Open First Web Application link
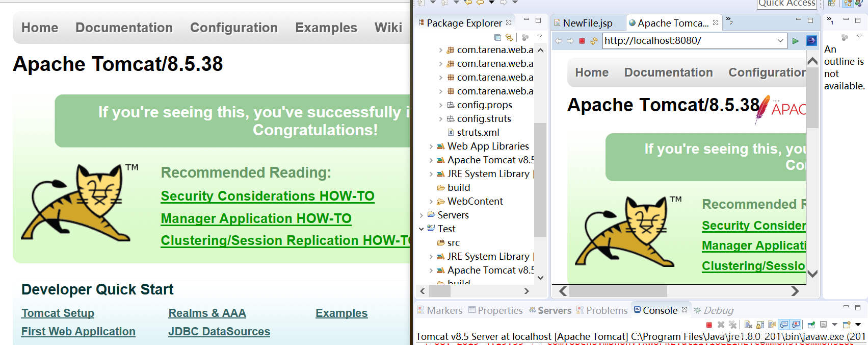The image size is (868, 345). (x=78, y=331)
